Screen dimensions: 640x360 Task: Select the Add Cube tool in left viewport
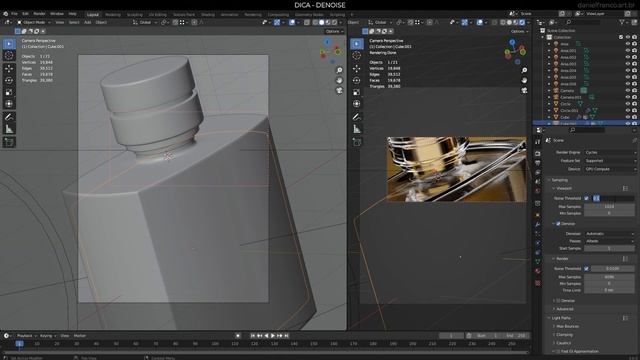[x=9, y=142]
